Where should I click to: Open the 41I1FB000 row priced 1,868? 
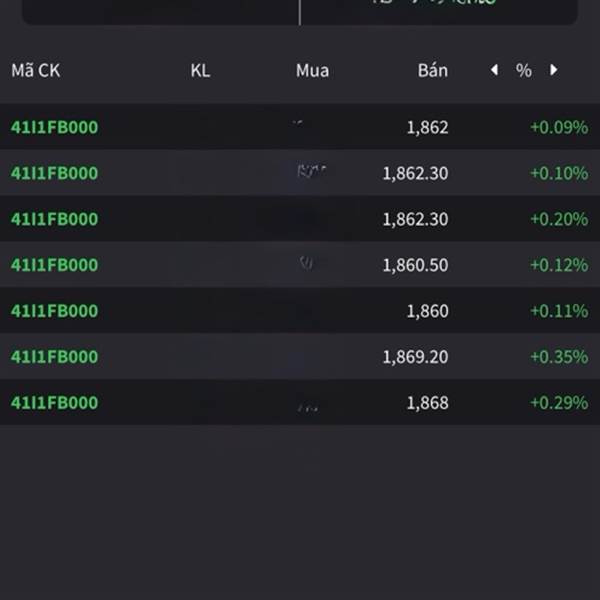pos(55,403)
